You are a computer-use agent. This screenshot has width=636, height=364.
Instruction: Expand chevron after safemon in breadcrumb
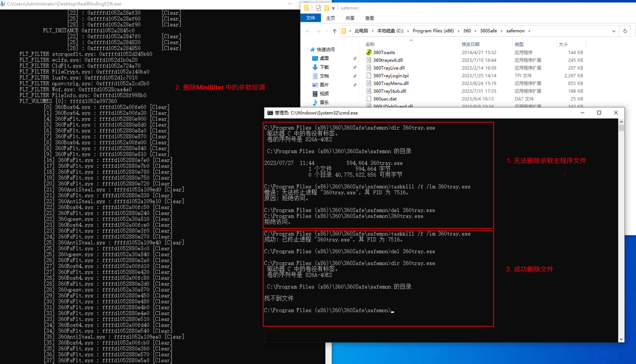click(x=529, y=31)
